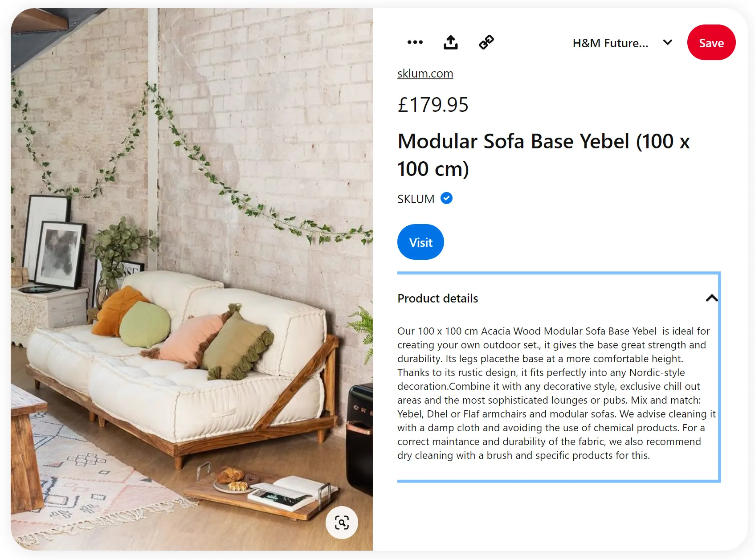Click the Modular Sofa Base Yebel title
Screen dimensions: 755x560
pos(543,155)
